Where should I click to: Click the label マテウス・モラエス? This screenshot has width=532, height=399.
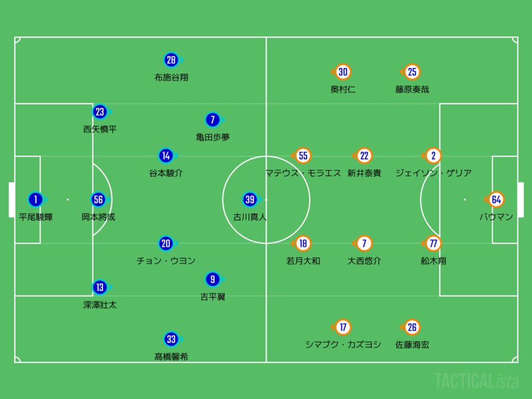pos(303,173)
